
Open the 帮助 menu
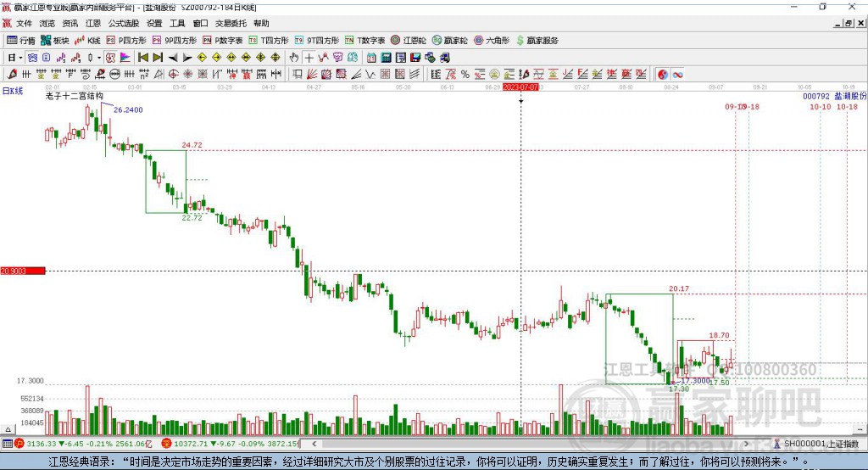[261, 23]
